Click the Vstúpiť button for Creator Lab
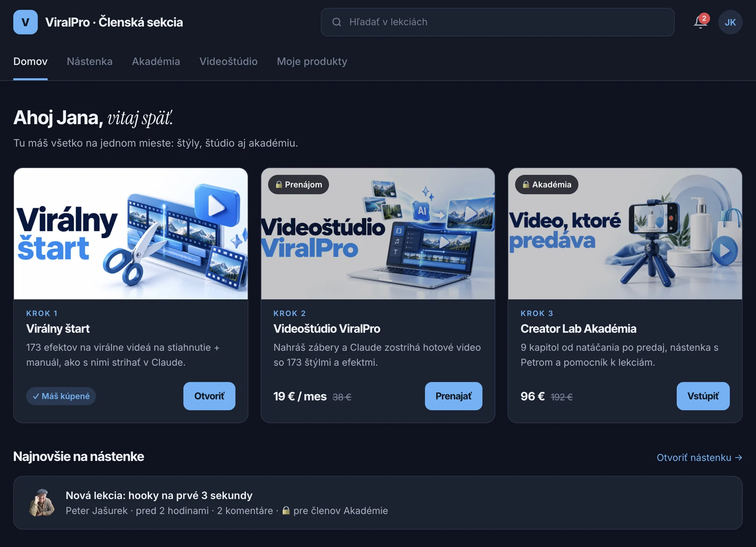The width and height of the screenshot is (756, 547). (703, 396)
